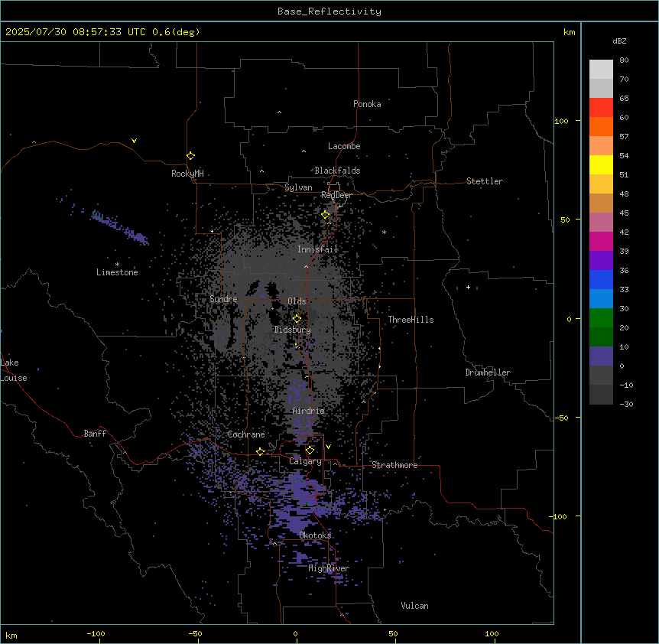Click the -50 tick on right axis
659x644 pixels.
[561, 418]
